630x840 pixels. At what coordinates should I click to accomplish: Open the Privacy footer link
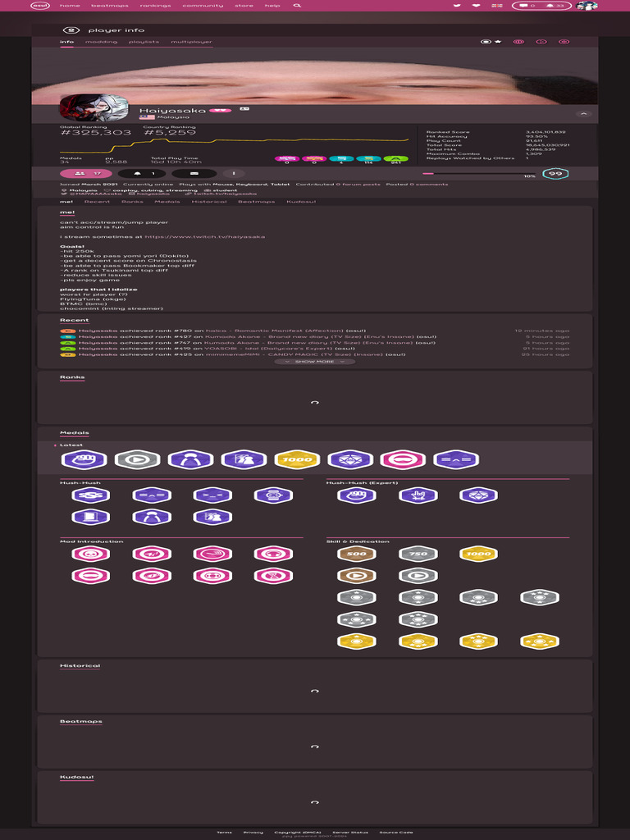[x=253, y=832]
